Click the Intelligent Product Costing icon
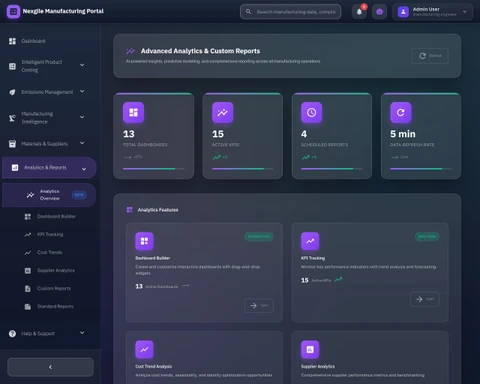 coord(12,66)
